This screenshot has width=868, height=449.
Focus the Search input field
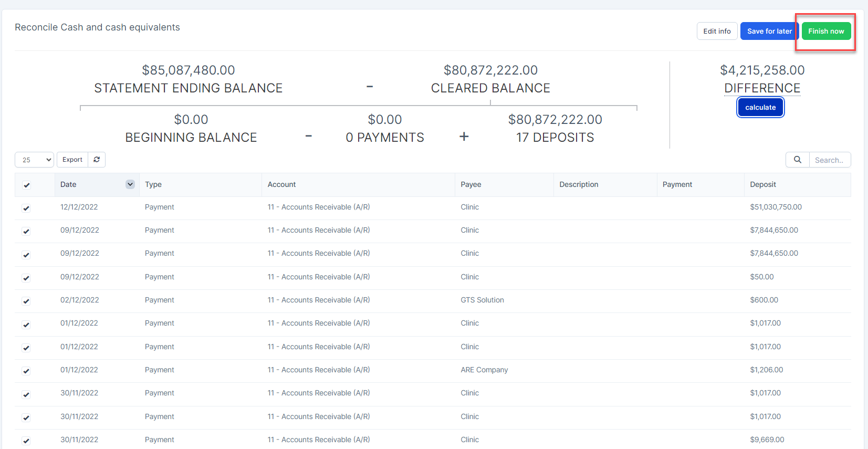[x=829, y=160]
